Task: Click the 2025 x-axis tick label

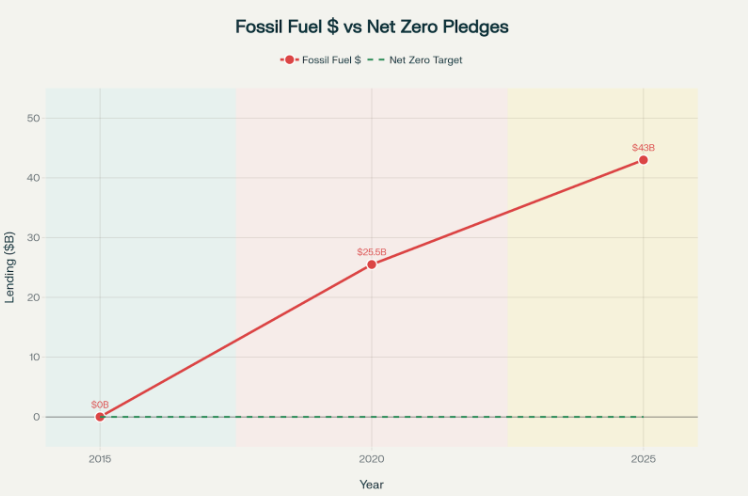Action: coord(643,459)
